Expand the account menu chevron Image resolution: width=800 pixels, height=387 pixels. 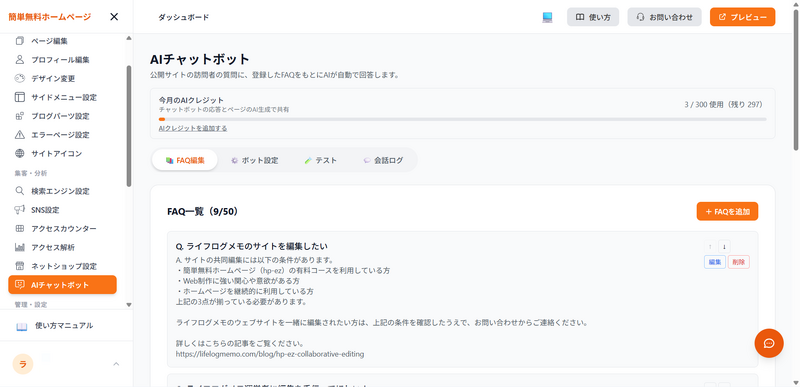116,364
